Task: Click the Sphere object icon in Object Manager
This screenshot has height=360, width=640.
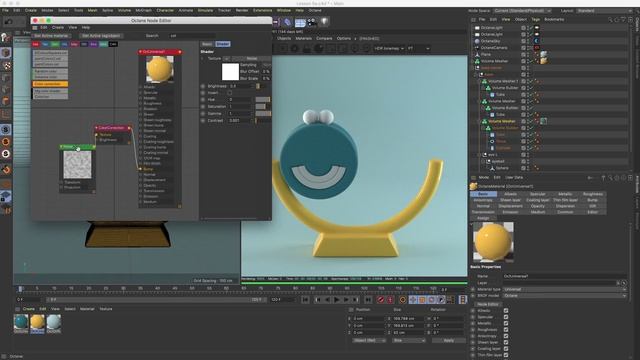Action: (492, 168)
